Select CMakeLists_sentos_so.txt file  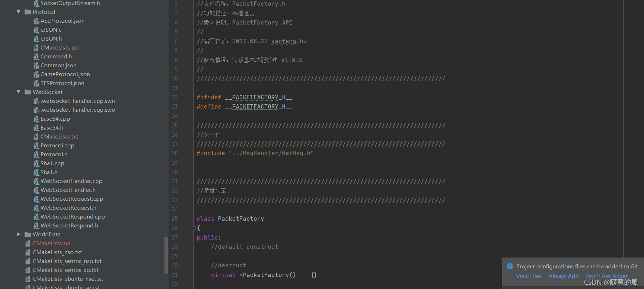tap(66, 270)
